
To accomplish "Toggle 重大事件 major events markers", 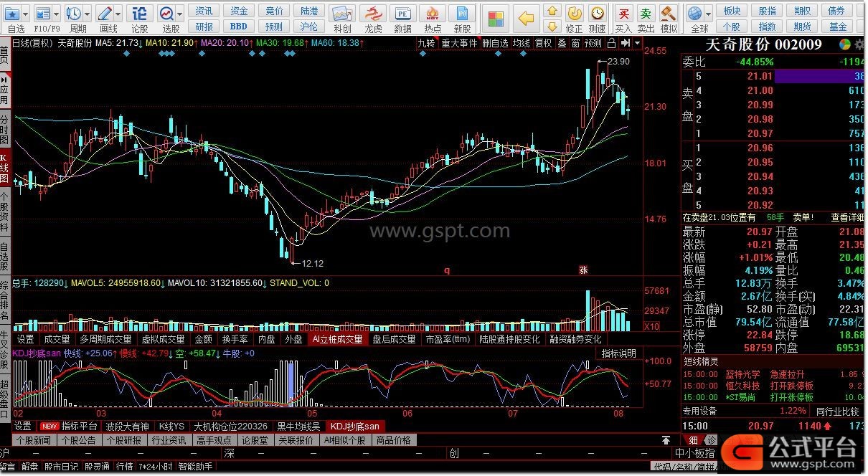I will click(459, 43).
